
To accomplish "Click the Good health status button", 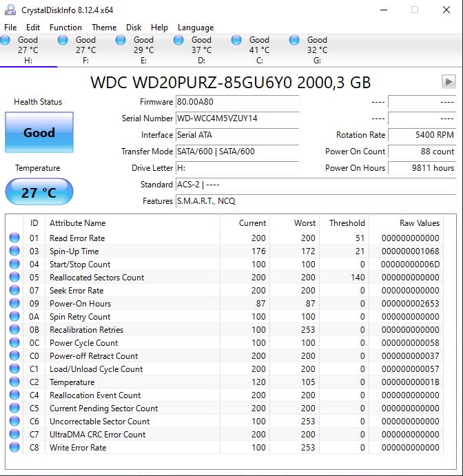I will click(x=39, y=132).
